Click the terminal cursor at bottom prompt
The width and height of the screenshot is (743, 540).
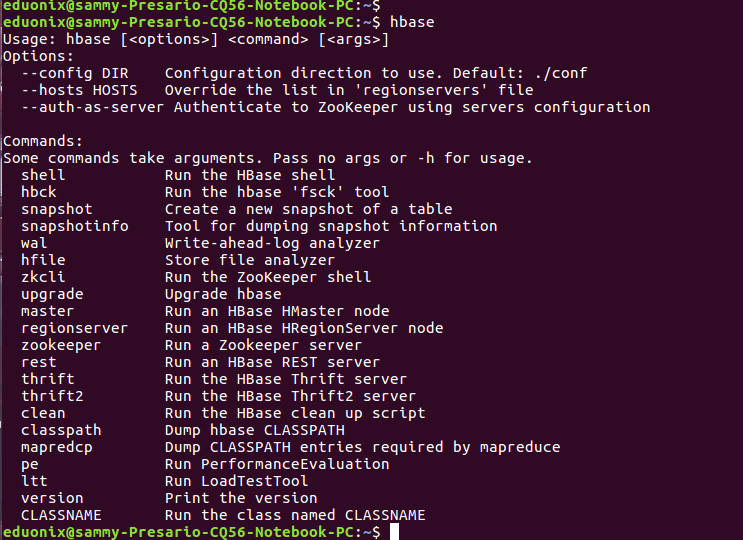394,532
